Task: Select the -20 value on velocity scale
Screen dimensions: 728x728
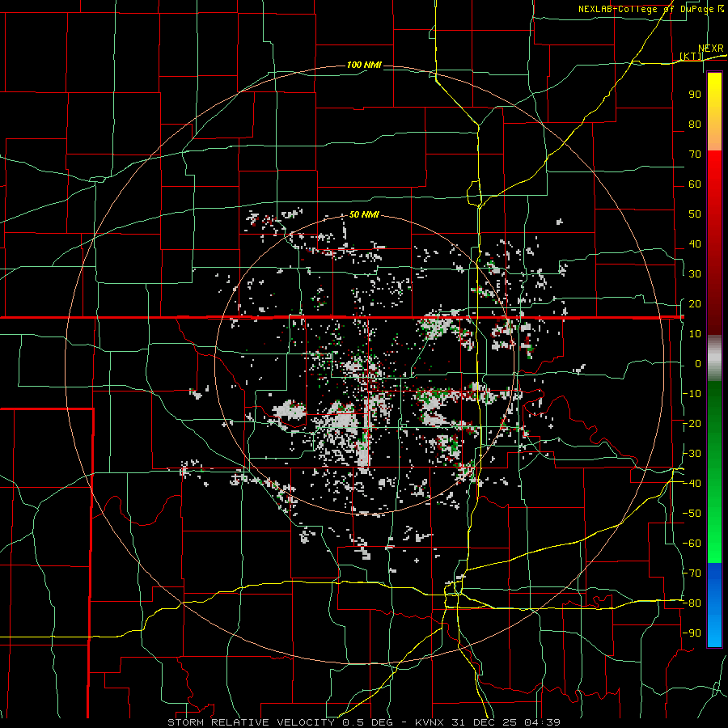Action: pos(692,423)
